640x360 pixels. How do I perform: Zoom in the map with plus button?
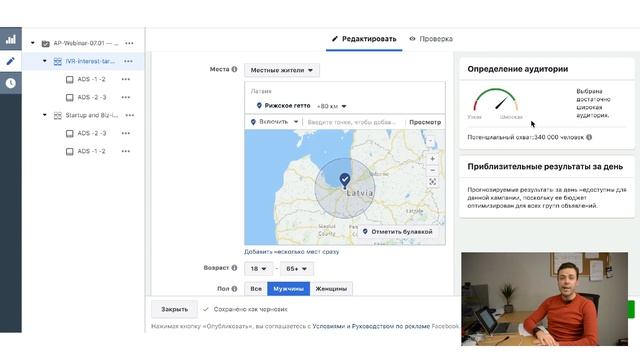pyautogui.click(x=432, y=159)
